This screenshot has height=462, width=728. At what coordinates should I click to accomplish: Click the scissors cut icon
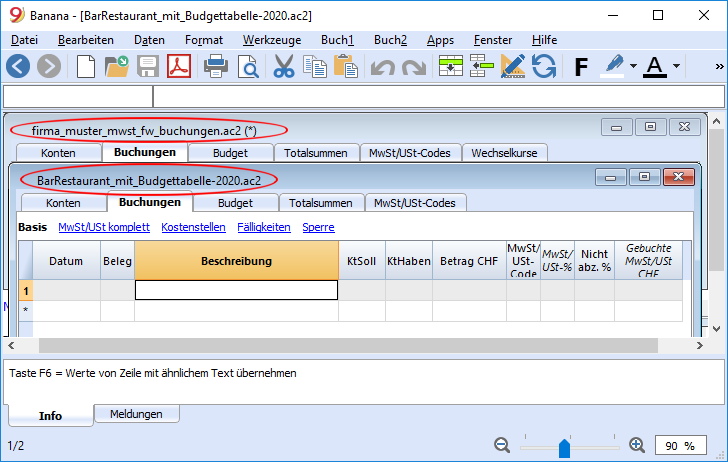(284, 66)
